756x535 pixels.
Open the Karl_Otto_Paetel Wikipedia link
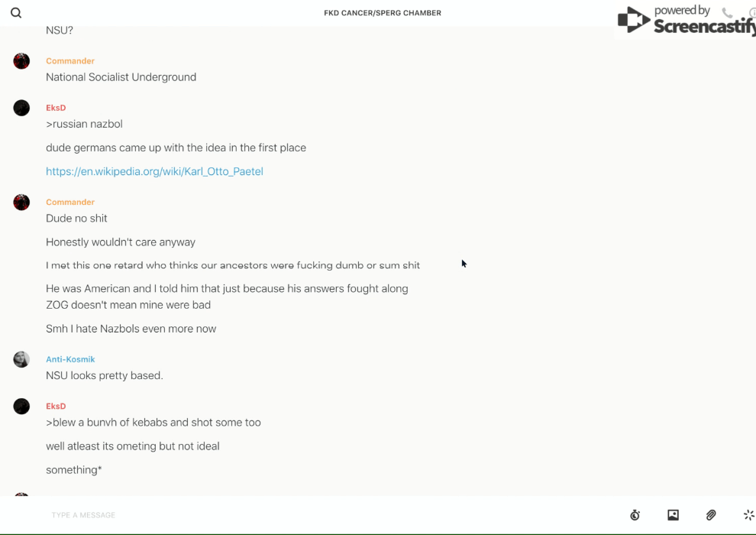[154, 171]
